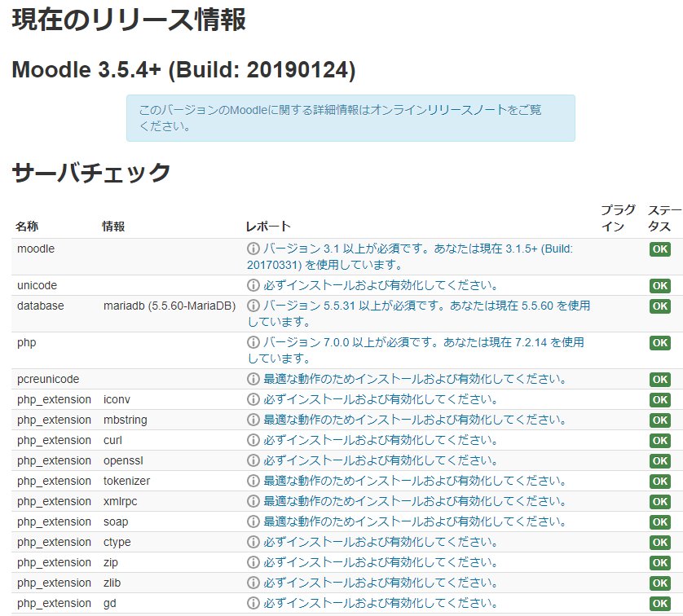This screenshot has height=616, width=683.
Task: Click the OK badge in the soap row
Action: point(660,522)
